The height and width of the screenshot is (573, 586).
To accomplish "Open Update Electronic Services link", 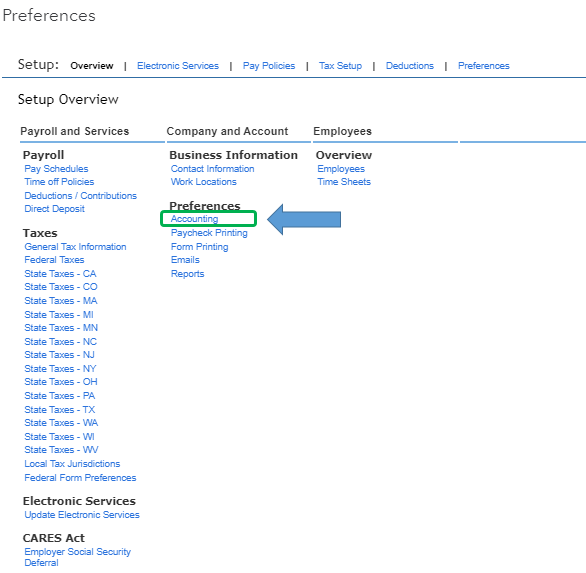I will pyautogui.click(x=82, y=515).
